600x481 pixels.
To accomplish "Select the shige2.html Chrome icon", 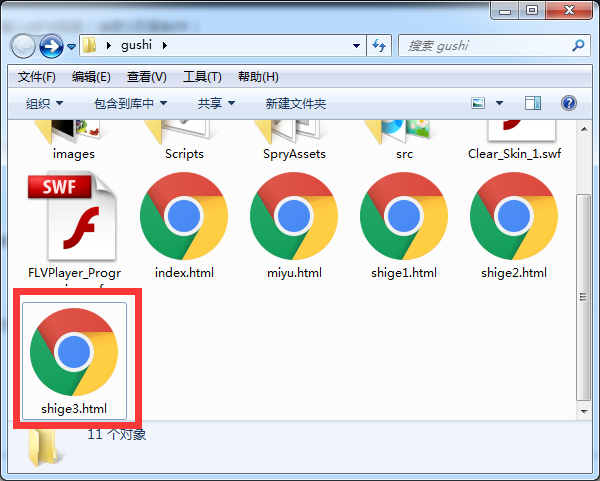I will pos(514,216).
